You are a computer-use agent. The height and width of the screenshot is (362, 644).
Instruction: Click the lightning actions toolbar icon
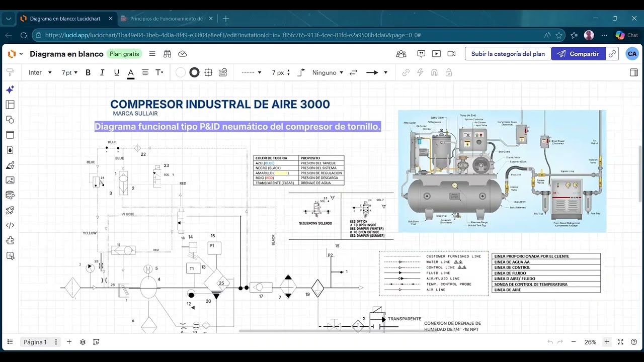pos(420,72)
